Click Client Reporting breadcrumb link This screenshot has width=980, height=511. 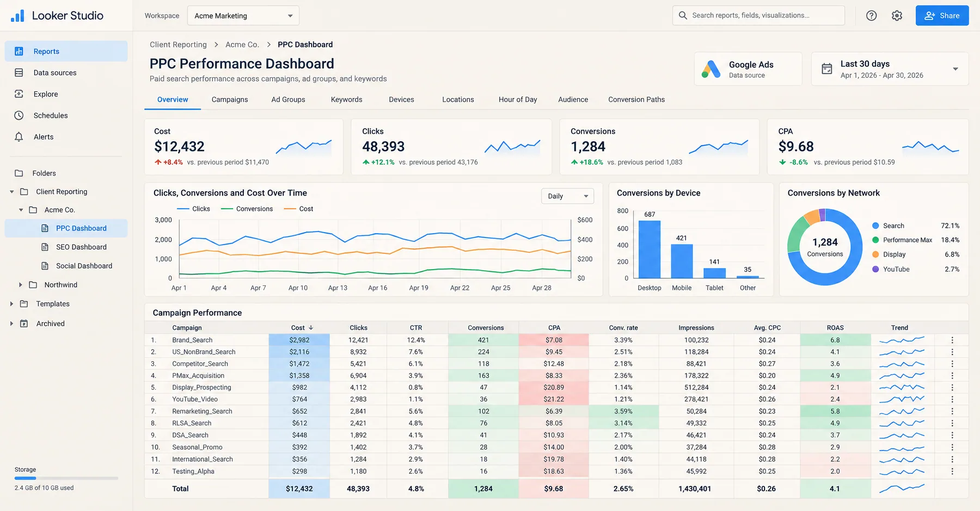coord(178,45)
